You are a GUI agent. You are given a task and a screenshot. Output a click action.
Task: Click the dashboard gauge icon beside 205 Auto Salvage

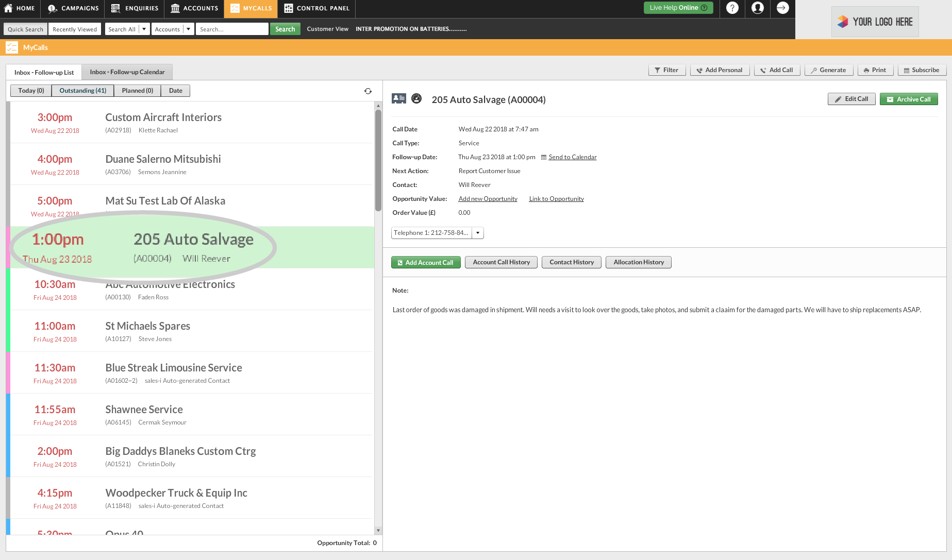(416, 98)
